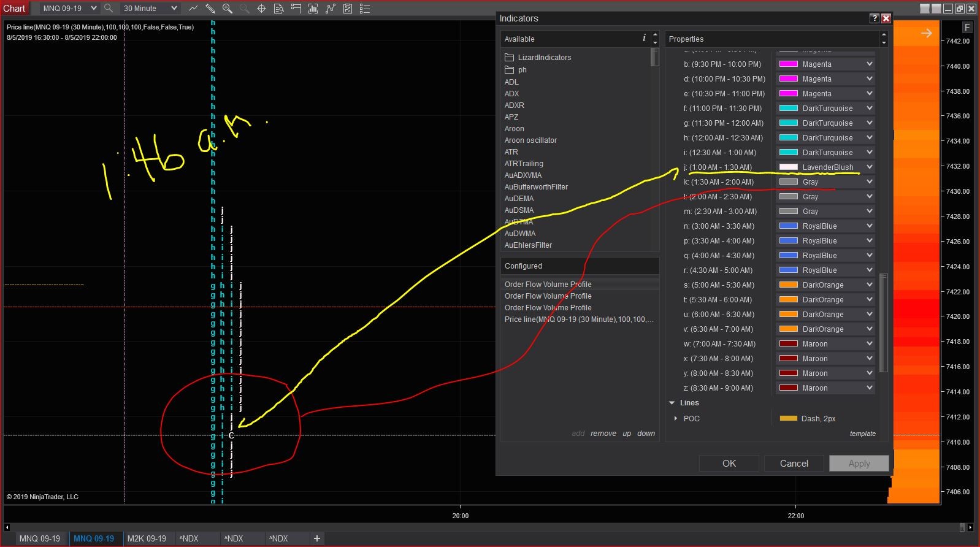The image size is (980, 547).
Task: Click the template link
Action: [863, 434]
